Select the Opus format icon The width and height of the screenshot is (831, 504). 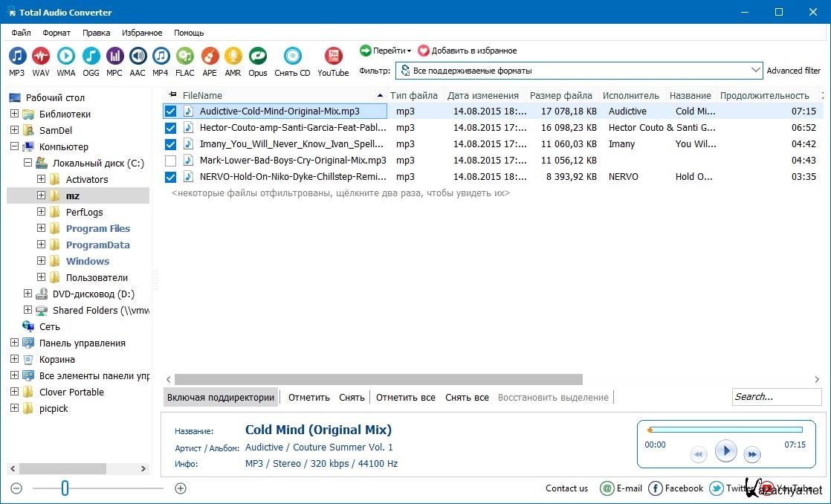point(257,56)
